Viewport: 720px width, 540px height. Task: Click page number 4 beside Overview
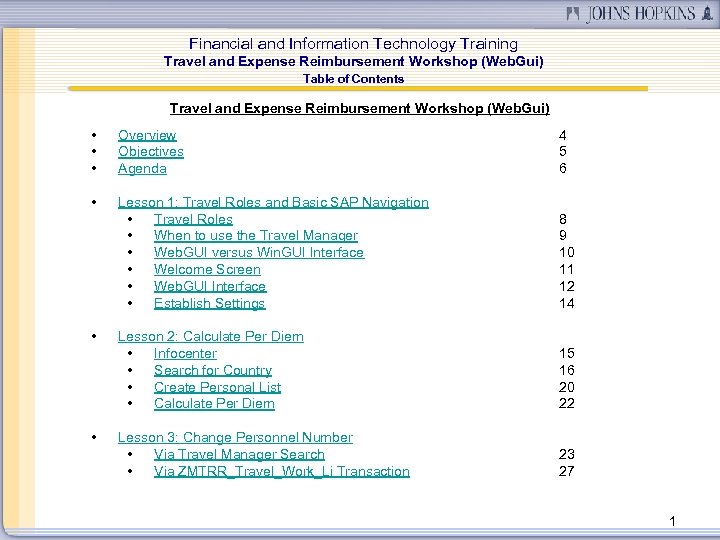point(562,135)
